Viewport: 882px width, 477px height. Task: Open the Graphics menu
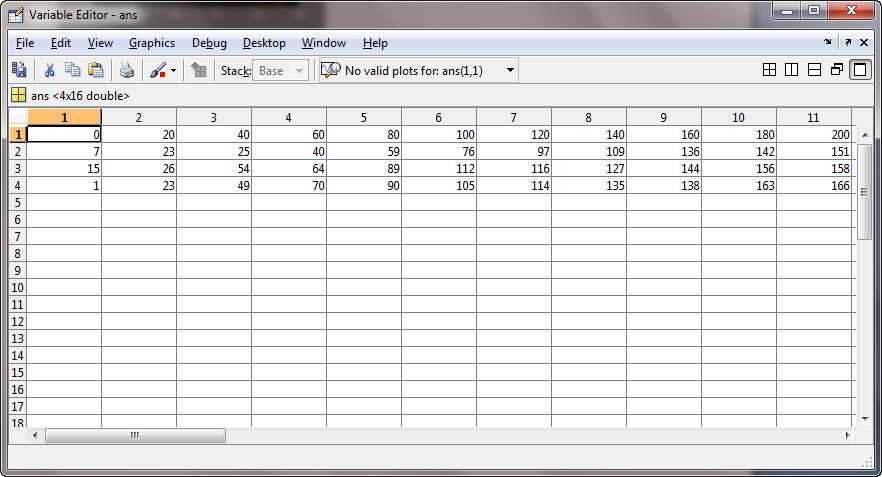(152, 43)
